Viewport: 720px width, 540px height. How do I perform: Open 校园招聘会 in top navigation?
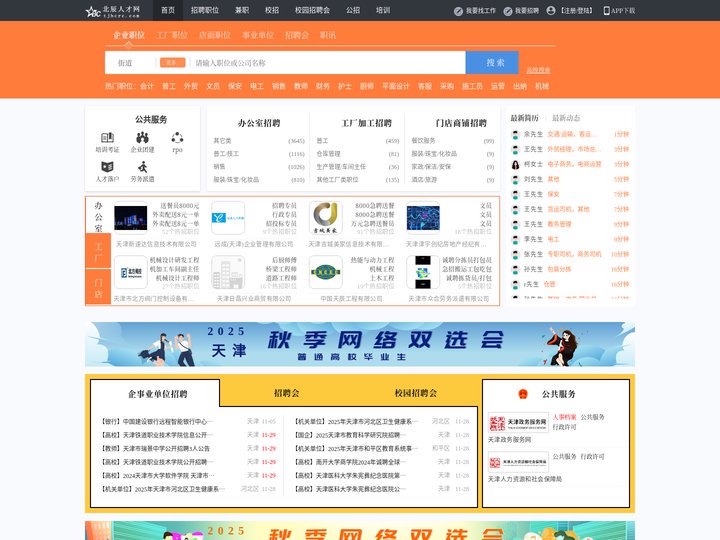click(312, 10)
